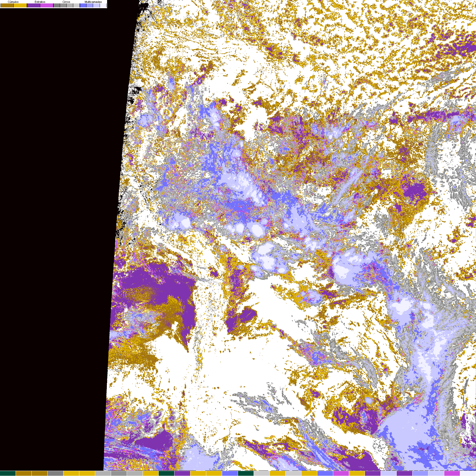The height and width of the screenshot is (476, 476).
Task: Pick the second-darkest gray Cirros swatch
Action: click(x=63, y=5)
